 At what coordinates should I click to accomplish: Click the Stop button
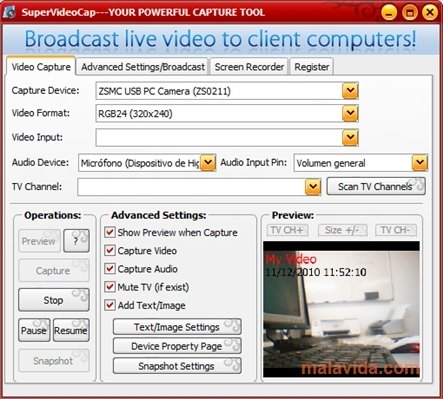tap(54, 300)
